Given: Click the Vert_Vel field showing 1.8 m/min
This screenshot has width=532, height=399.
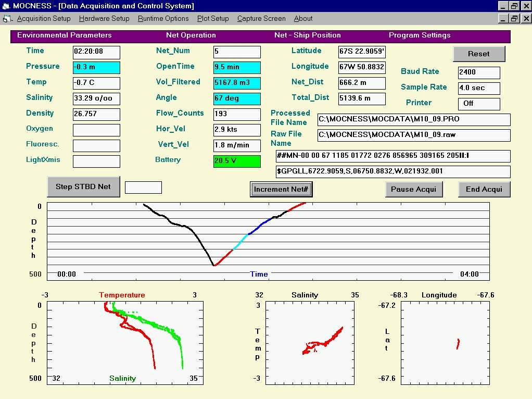Looking at the screenshot, I should tap(237, 146).
